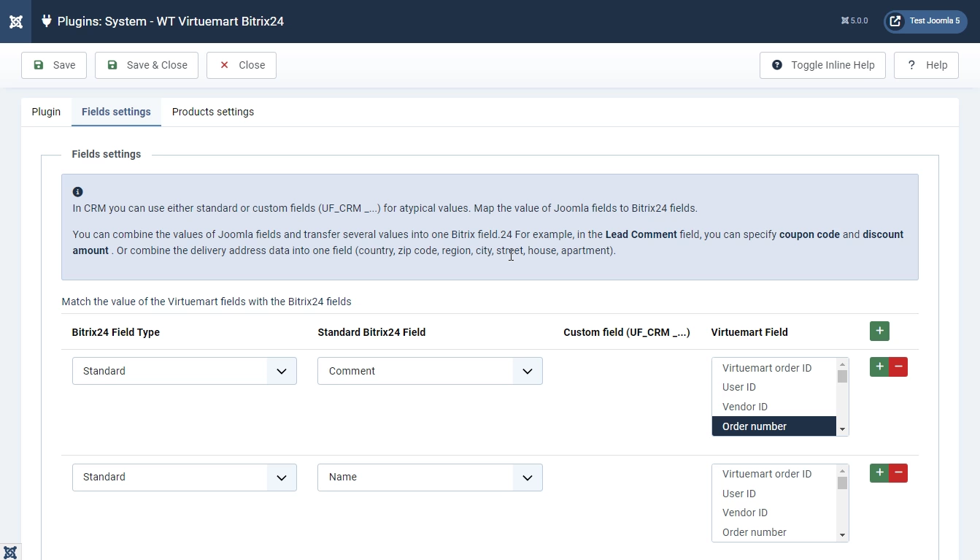Select Vendor ID in first Virtuemart list
Screen dimensions: 980x560
tap(744, 407)
